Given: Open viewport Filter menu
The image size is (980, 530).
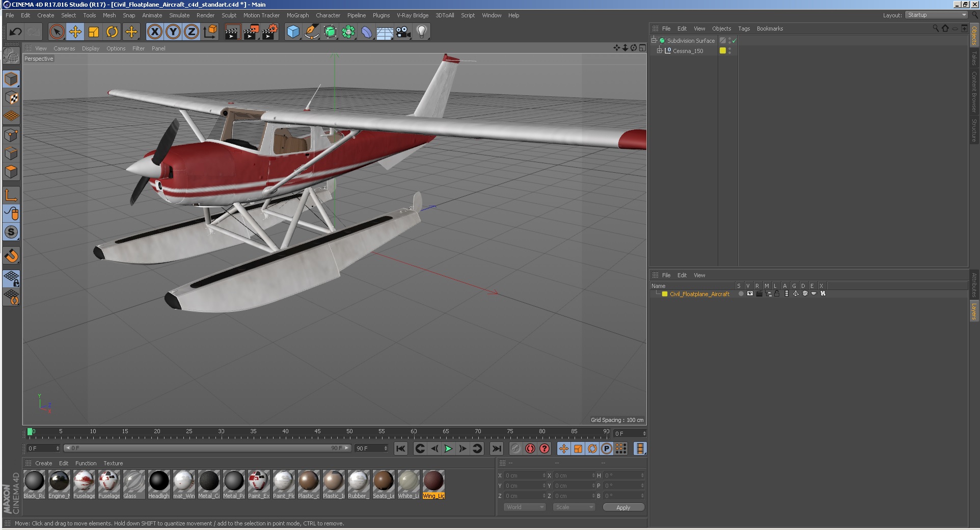Looking at the screenshot, I should point(139,48).
